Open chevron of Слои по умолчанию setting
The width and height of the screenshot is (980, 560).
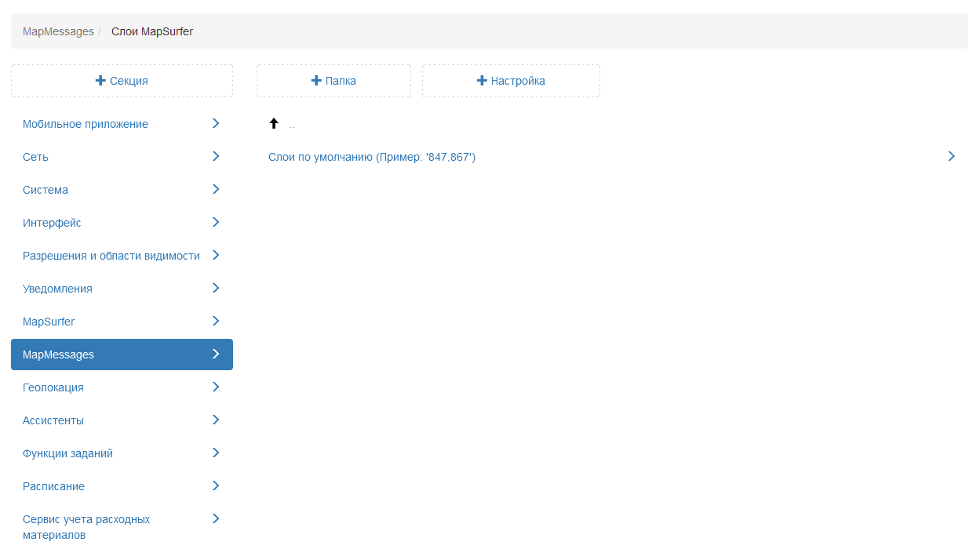pos(951,156)
